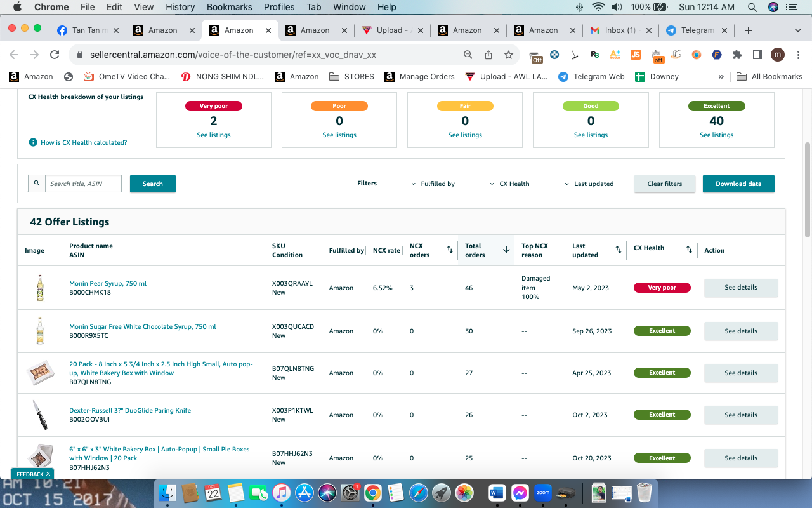
Task: Open Zoom from the Dock
Action: point(542,492)
